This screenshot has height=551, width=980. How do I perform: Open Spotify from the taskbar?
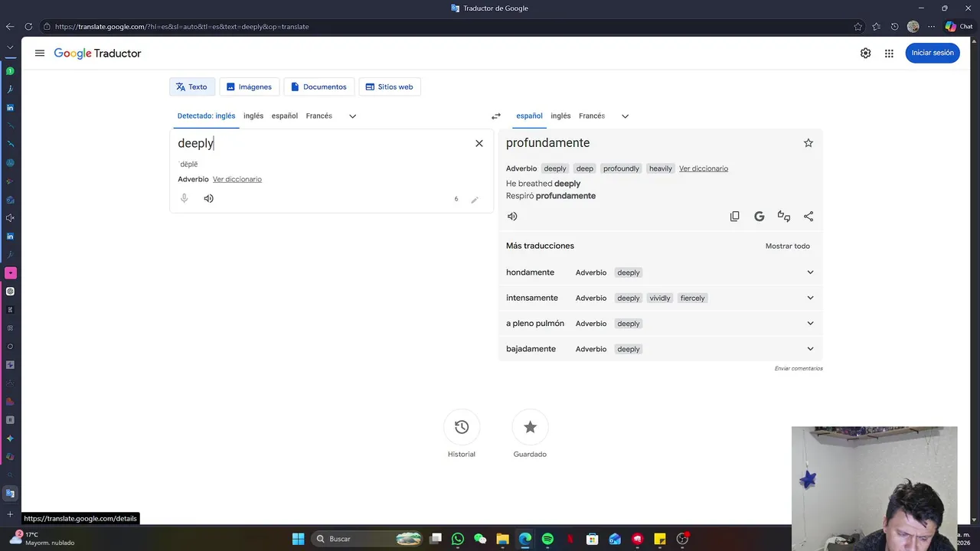coord(547,539)
